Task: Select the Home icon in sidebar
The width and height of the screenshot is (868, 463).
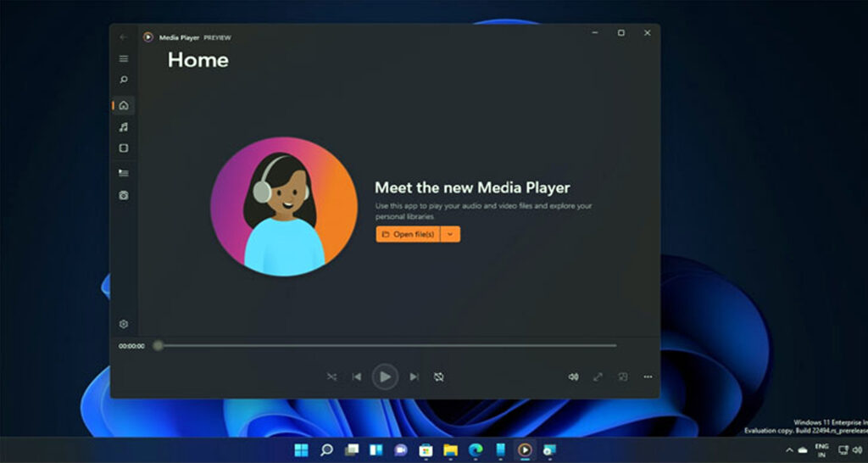Action: [x=124, y=105]
